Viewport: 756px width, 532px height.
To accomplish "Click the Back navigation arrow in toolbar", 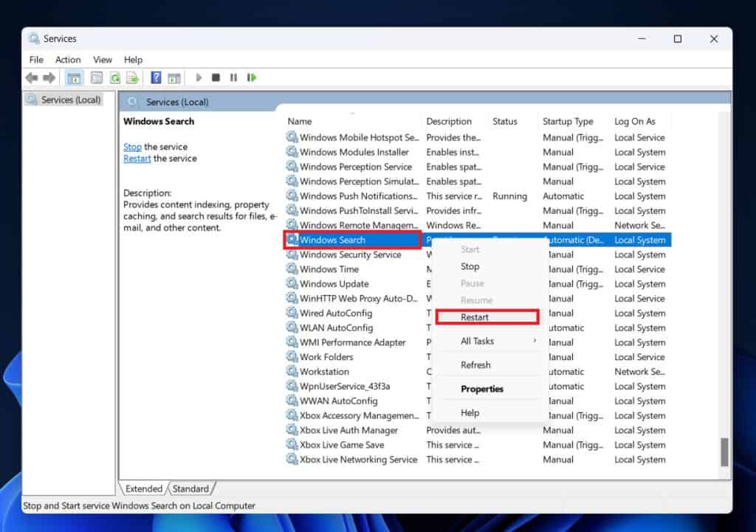I will pos(31,77).
